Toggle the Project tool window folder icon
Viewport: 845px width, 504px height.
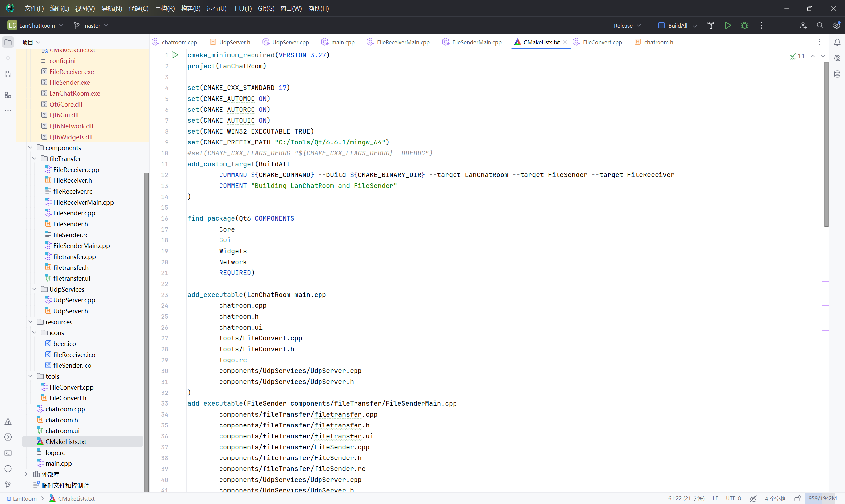click(8, 42)
